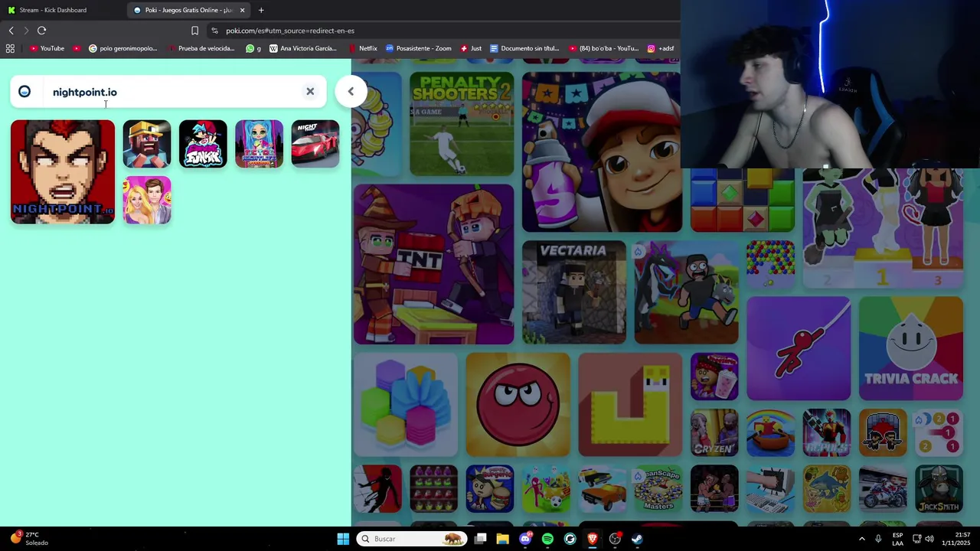Open File Explorer from the taskbar
The width and height of the screenshot is (980, 551).
click(x=502, y=539)
